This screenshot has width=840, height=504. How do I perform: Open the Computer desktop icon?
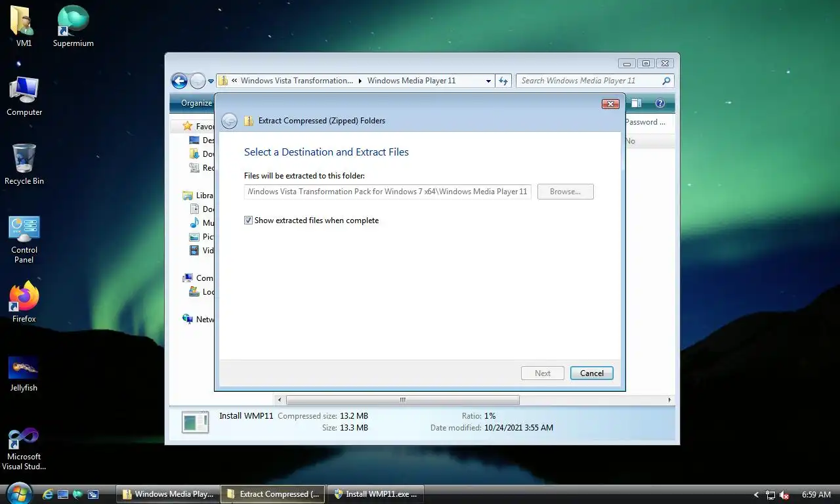[24, 96]
